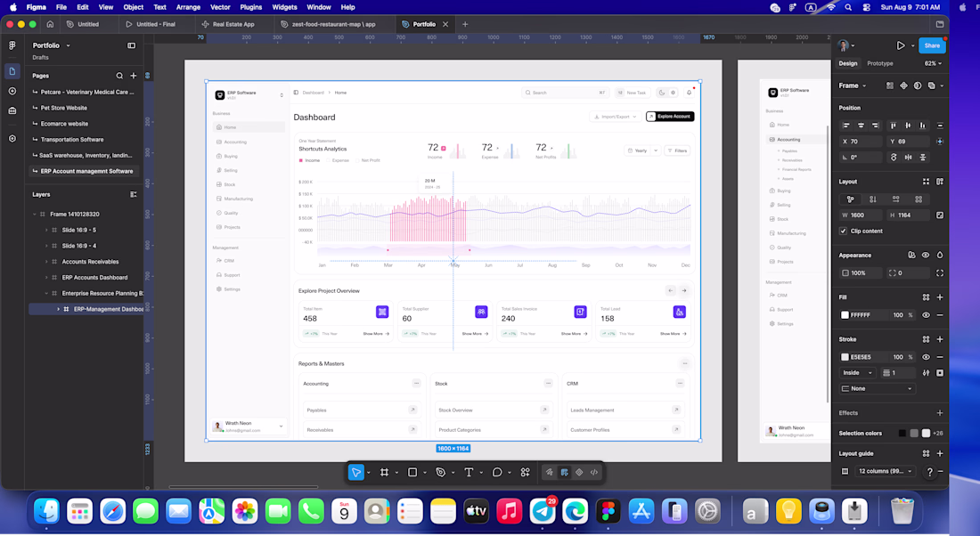The width and height of the screenshot is (980, 536).
Task: Select the Frame tool in bottom toolbar
Action: pyautogui.click(x=384, y=472)
